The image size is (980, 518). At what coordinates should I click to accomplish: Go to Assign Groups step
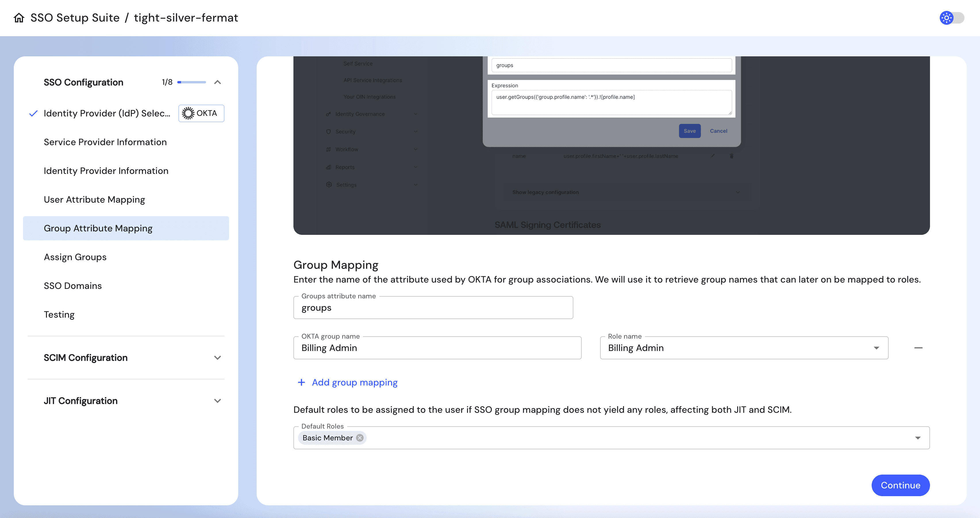coord(75,257)
